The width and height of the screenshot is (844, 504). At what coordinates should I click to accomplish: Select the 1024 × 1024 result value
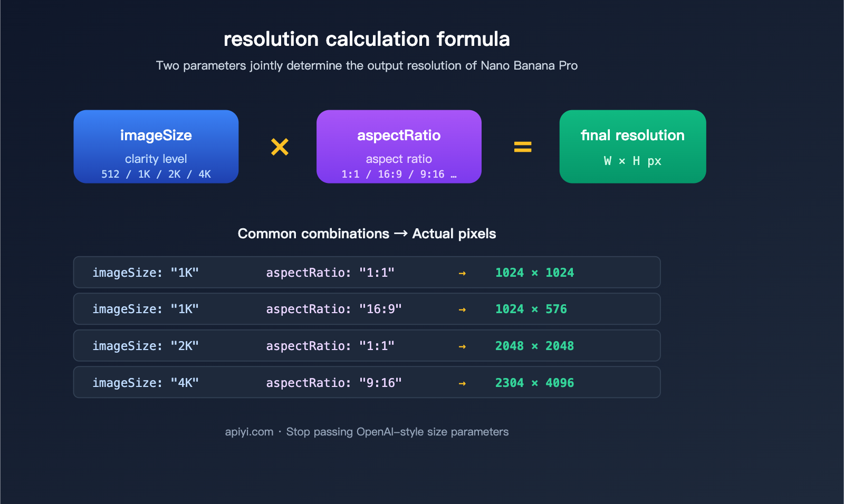(x=534, y=273)
